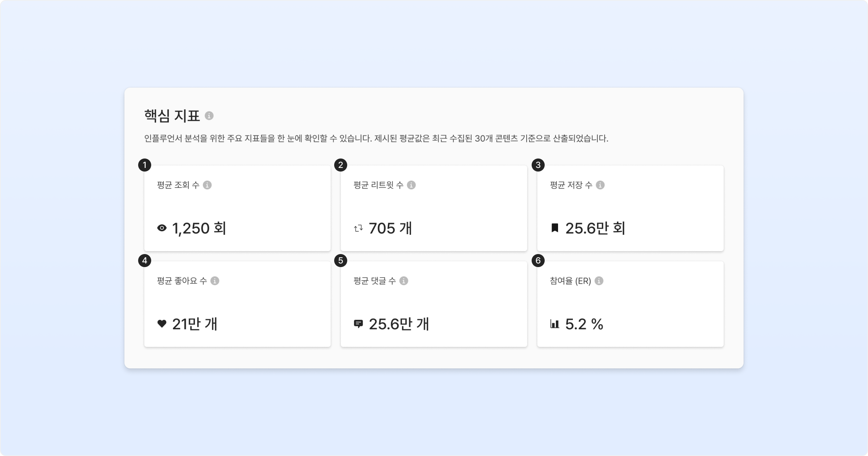Viewport: 868px width, 456px height.
Task: Click the bookmark icon for saves
Action: 555,228
